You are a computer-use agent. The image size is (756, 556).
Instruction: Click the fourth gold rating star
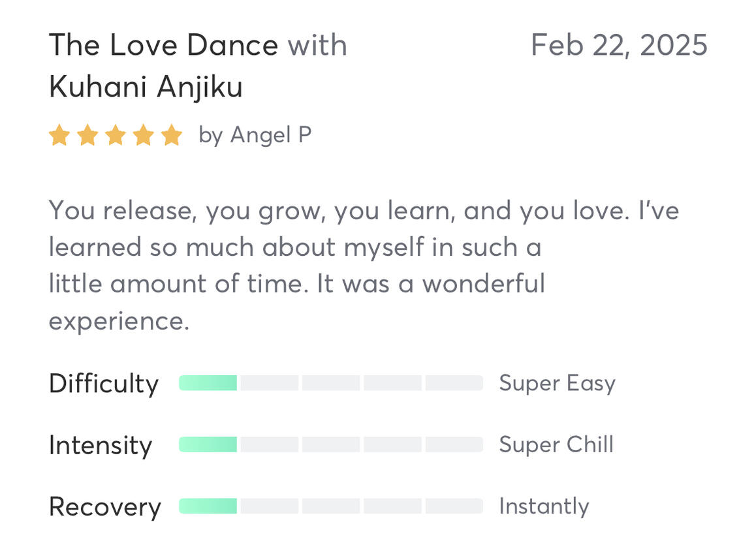pos(144,136)
